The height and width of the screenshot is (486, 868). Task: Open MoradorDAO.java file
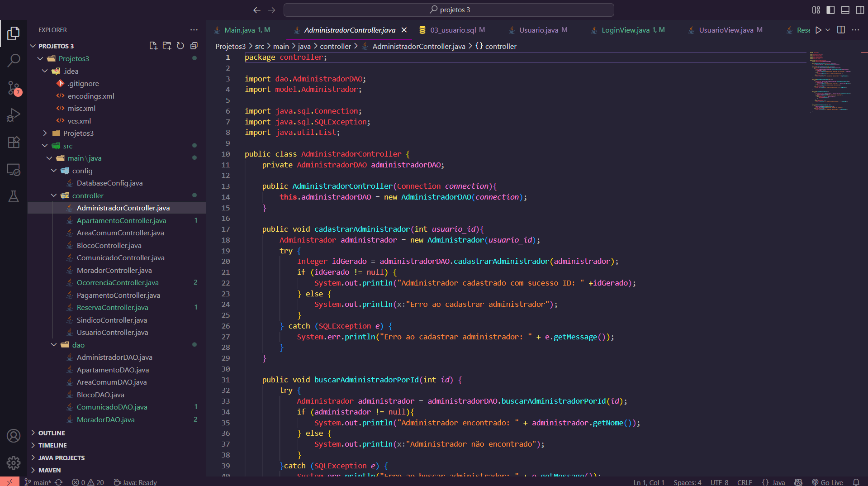coord(105,419)
